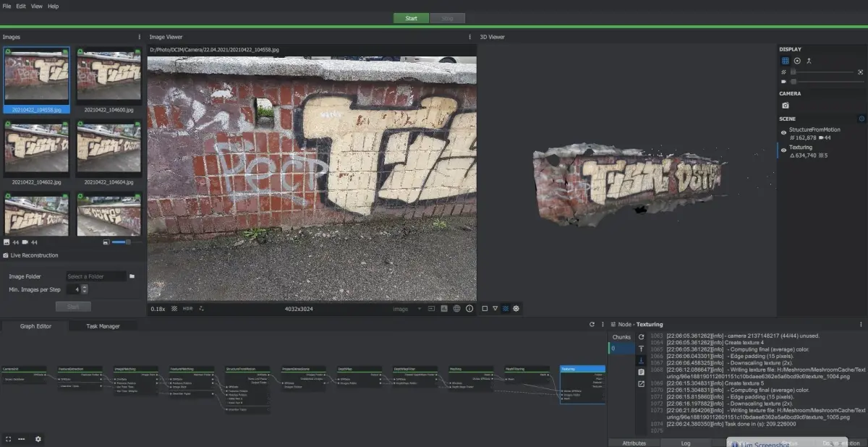868x447 pixels.
Task: Toggle the gizmo circle display icon
Action: pyautogui.click(x=797, y=61)
